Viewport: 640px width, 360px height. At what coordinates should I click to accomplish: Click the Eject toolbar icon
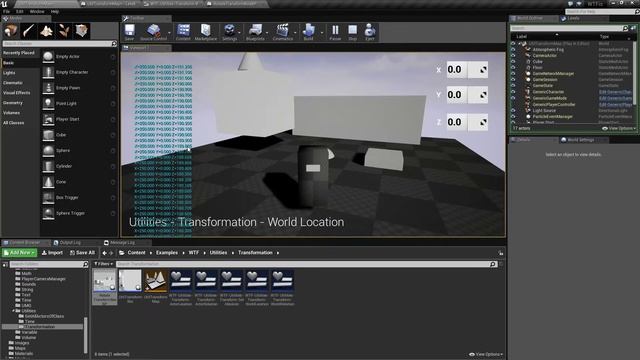tap(370, 32)
